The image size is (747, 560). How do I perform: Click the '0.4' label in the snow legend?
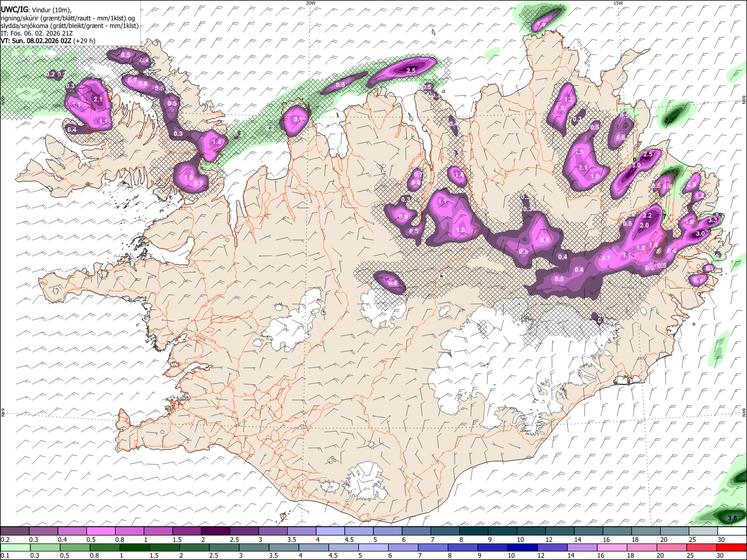coord(62,540)
